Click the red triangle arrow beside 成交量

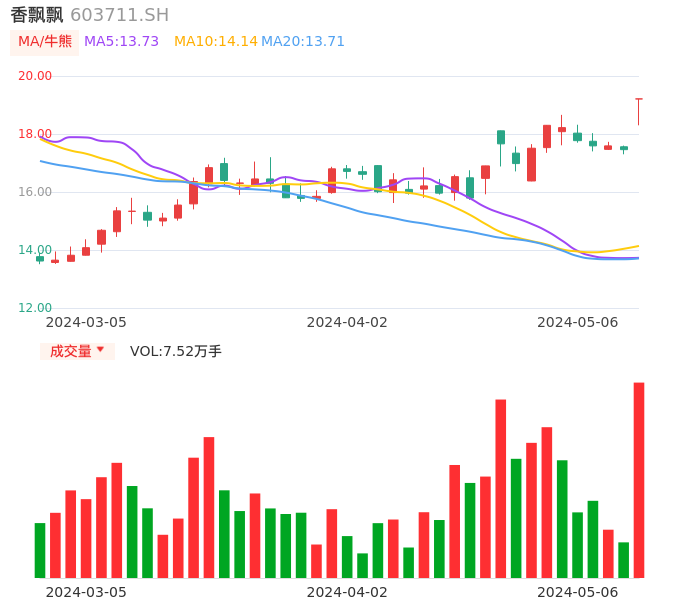[100, 350]
